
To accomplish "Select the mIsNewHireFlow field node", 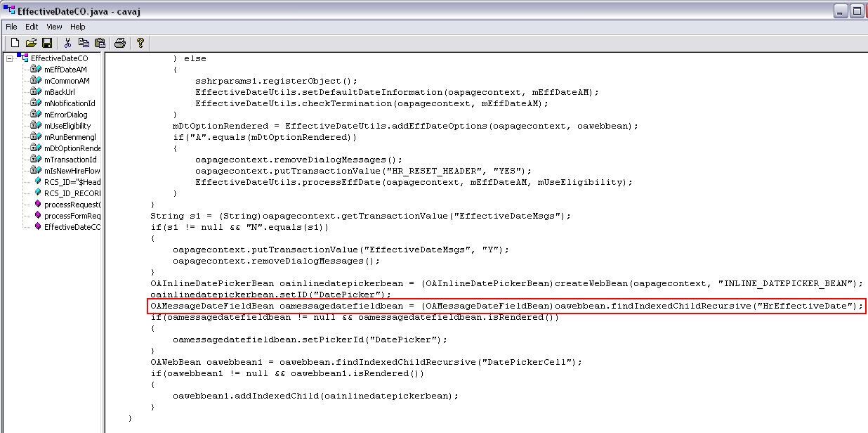I will (x=72, y=171).
